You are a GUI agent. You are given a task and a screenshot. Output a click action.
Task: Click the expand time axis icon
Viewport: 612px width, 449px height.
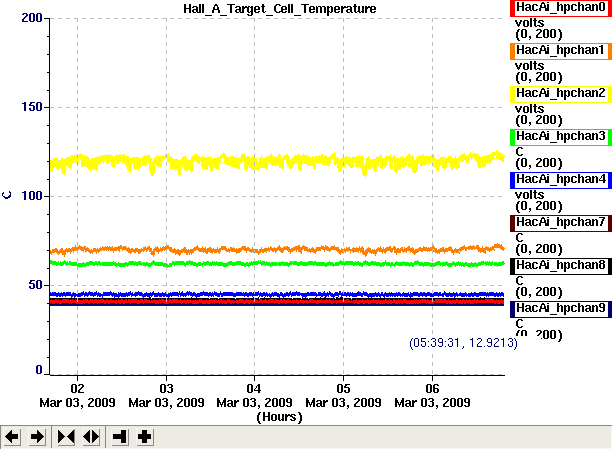(x=91, y=437)
